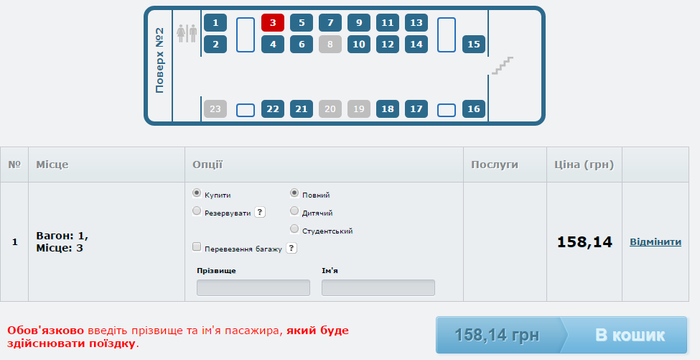The image size is (700, 360).
Task: Open help for Резервувати option
Action: (x=260, y=212)
